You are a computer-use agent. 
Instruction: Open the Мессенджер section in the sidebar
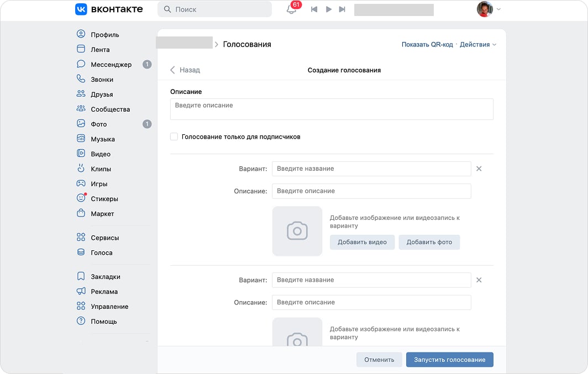[110, 64]
